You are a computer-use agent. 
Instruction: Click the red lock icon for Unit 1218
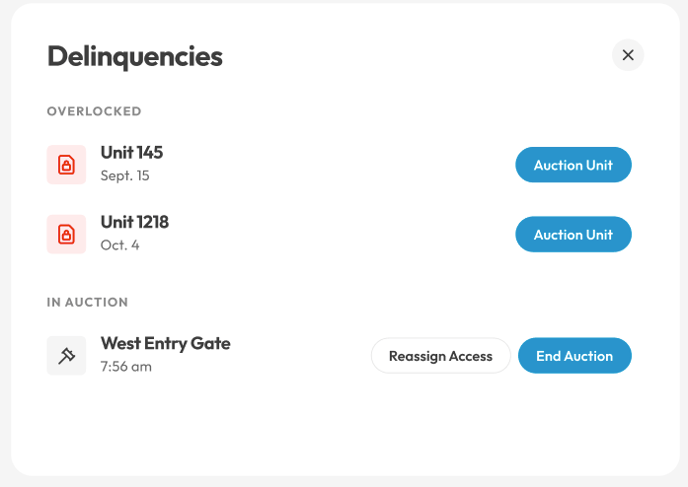coord(66,234)
